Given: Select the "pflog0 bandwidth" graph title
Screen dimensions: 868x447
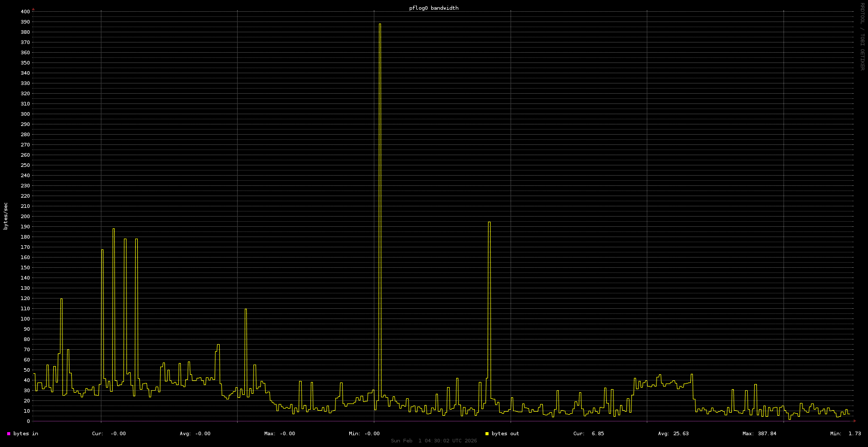Looking at the screenshot, I should pos(434,8).
